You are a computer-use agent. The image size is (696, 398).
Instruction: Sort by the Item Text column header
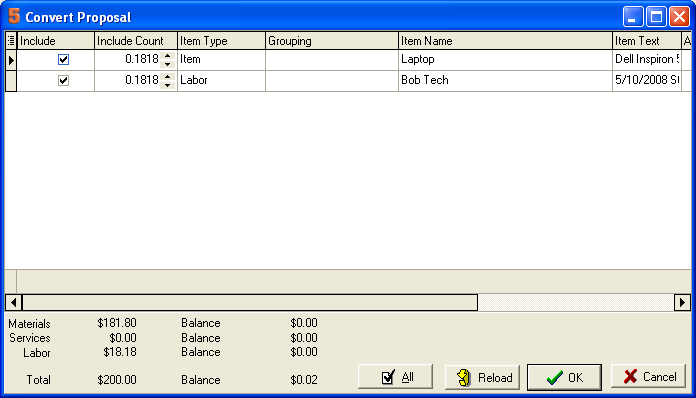[647, 41]
